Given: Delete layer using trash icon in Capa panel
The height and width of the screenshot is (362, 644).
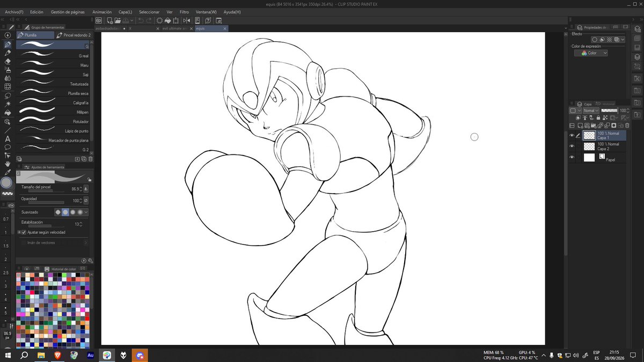Looking at the screenshot, I should point(627,125).
